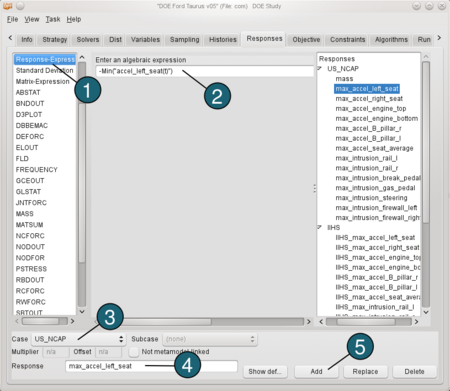Click the algebraic expression input field
The height and width of the screenshot is (391, 450).
click(x=204, y=71)
